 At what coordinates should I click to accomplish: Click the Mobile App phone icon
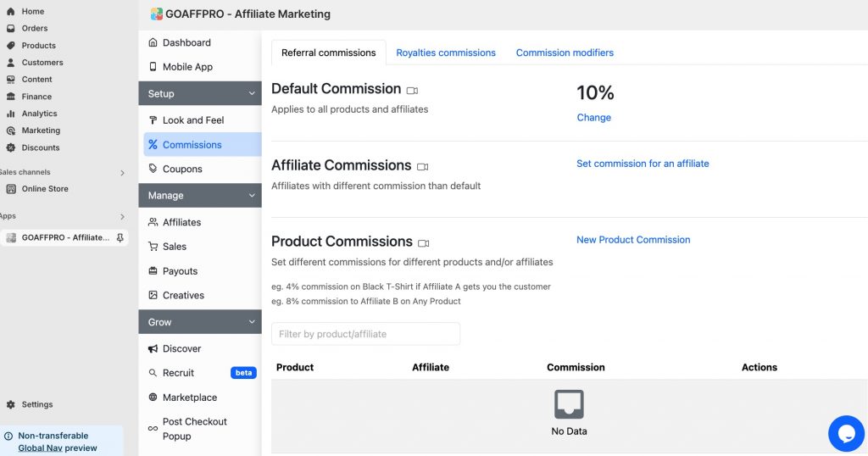click(153, 67)
